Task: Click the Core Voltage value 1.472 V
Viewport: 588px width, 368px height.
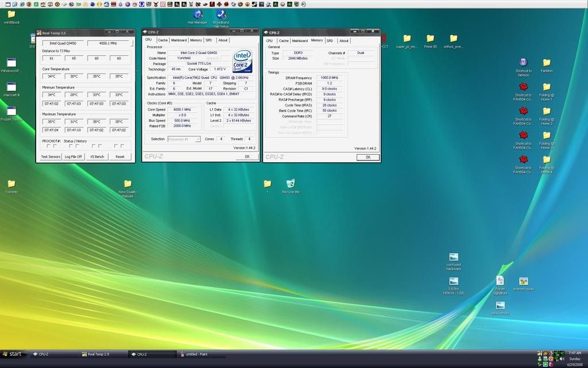Action: [220, 69]
